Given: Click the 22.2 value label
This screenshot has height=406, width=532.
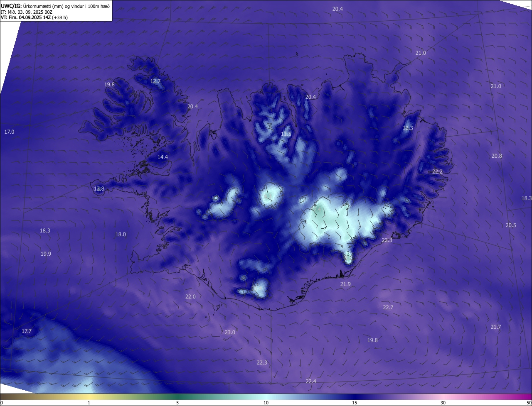Looking at the screenshot, I should pyautogui.click(x=437, y=171).
